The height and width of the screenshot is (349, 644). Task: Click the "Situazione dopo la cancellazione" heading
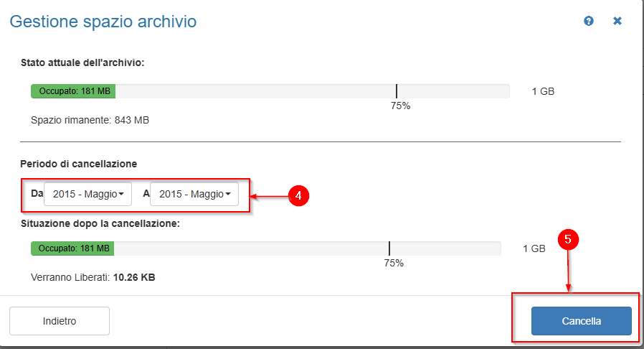100,223
